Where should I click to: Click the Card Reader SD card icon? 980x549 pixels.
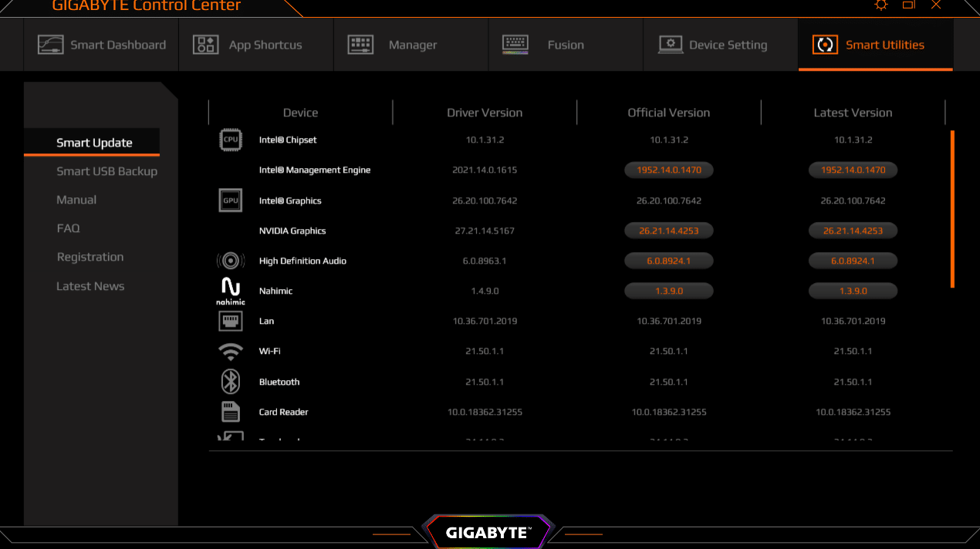231,412
